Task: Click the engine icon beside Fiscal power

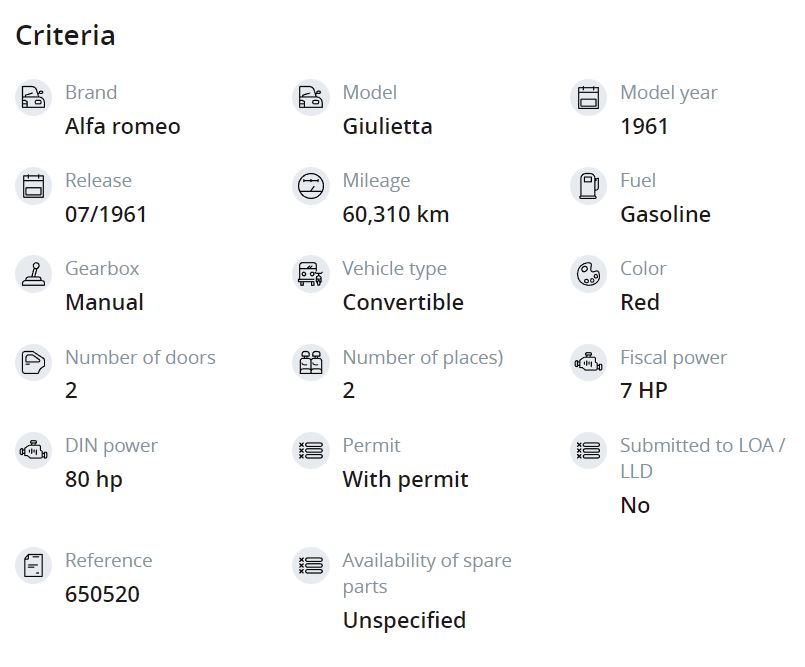Action: tap(588, 363)
